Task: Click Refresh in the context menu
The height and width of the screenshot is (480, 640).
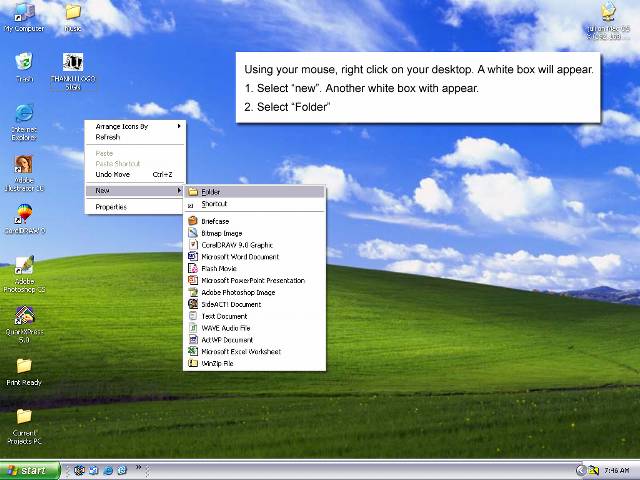Action: (x=135, y=137)
